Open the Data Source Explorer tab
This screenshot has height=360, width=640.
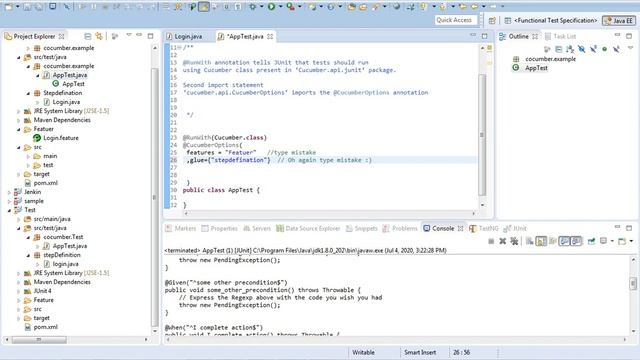coord(308,229)
